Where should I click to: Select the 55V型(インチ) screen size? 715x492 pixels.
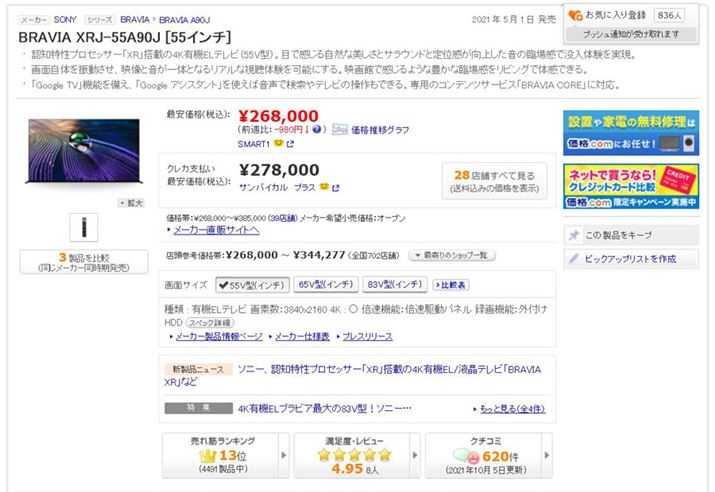click(x=253, y=285)
